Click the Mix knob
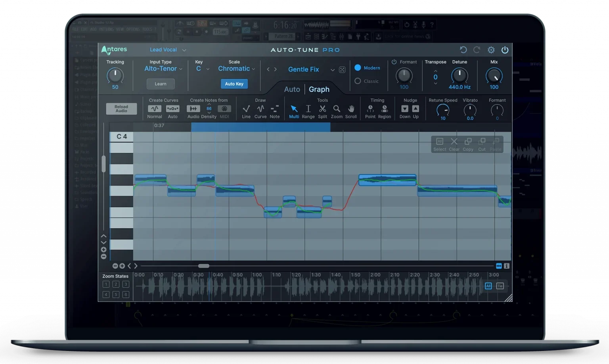The image size is (609, 364). click(494, 76)
